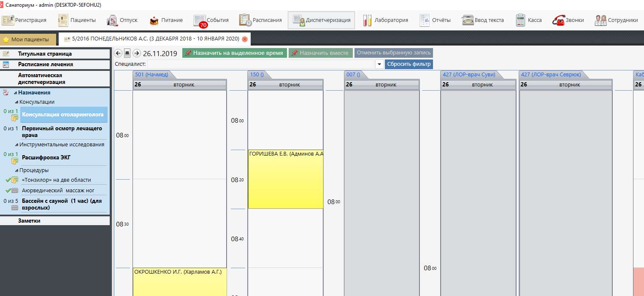This screenshot has width=644, height=296.
Task: Close the ПОНЕДЕЛЬНИКОВ А.С. patient tab
Action: tap(245, 39)
